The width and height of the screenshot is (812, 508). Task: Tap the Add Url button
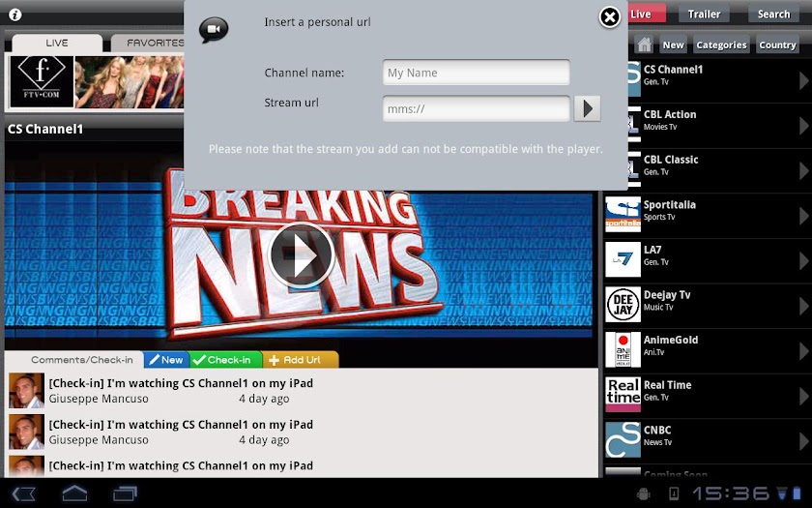pos(301,360)
